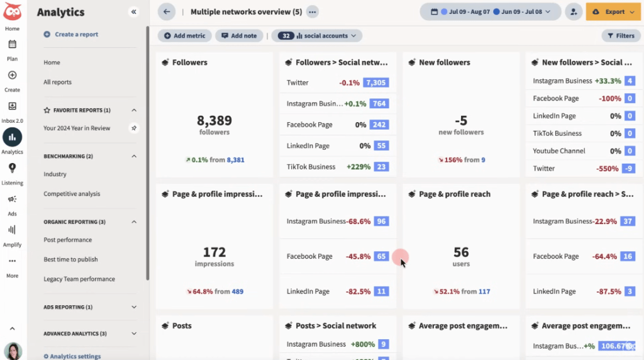Click the 172 impressions total
The height and width of the screenshot is (360, 644).
click(214, 252)
